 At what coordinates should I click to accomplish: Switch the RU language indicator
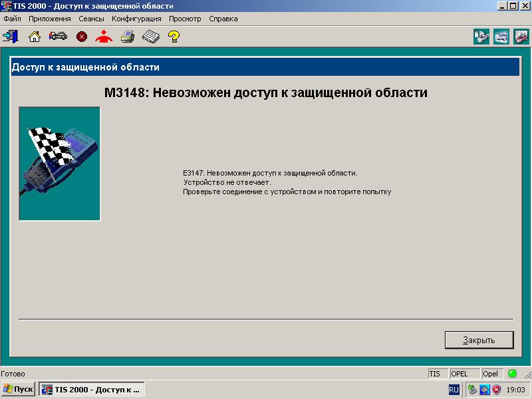click(454, 390)
